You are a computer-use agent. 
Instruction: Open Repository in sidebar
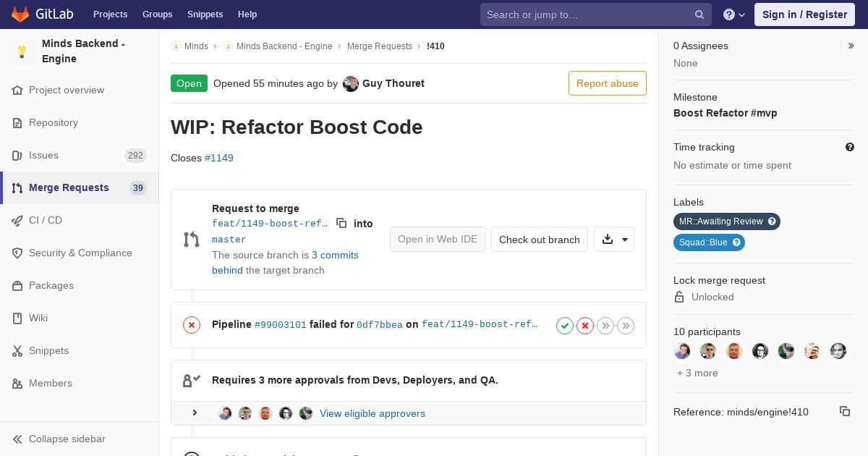[x=80, y=123]
